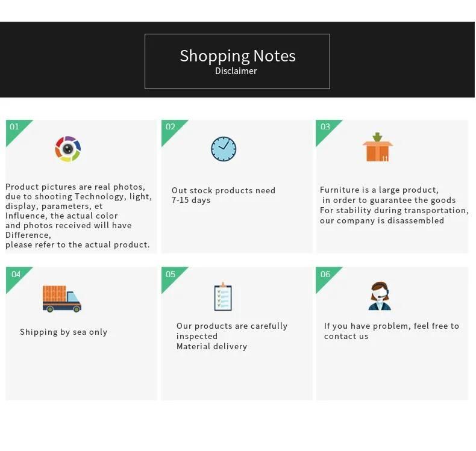Screen dimensions: 476x451
Task: Click the customer service agent icon
Action: pyautogui.click(x=380, y=296)
